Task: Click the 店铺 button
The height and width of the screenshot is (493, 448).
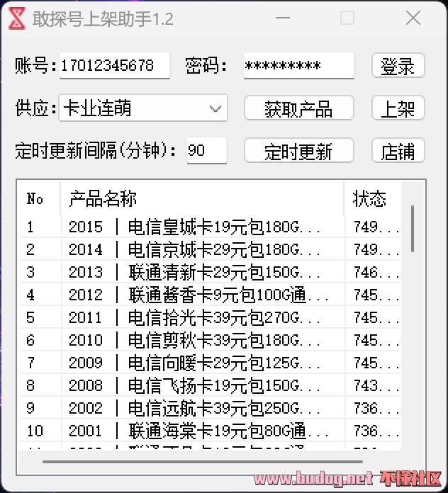Action: coord(398,150)
